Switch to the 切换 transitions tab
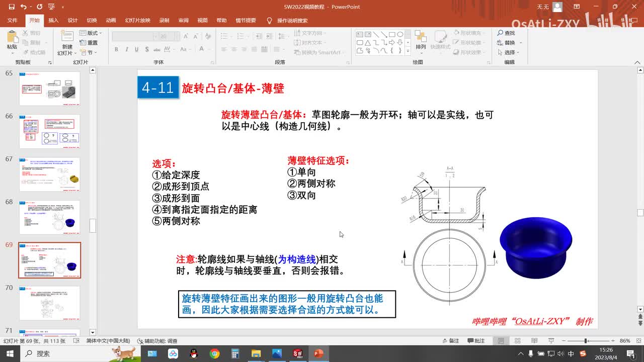Viewport: 644px width, 362px height. pyautogui.click(x=92, y=21)
